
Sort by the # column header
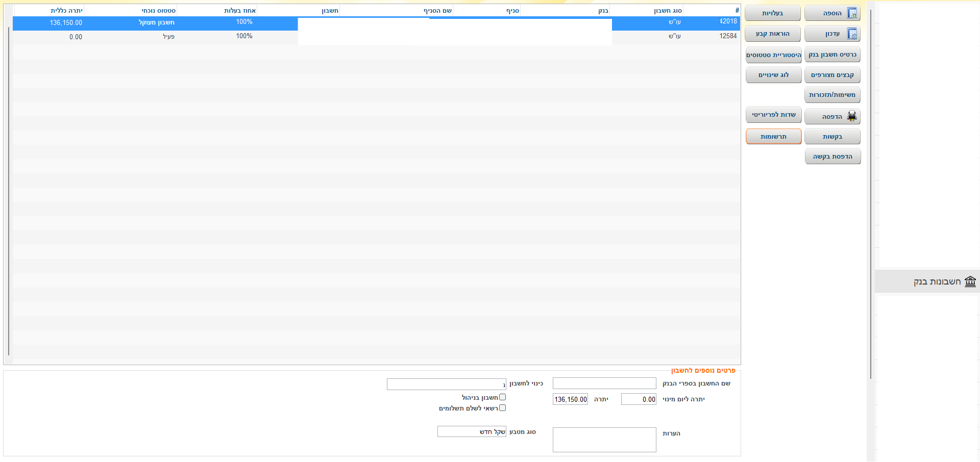(x=712, y=11)
